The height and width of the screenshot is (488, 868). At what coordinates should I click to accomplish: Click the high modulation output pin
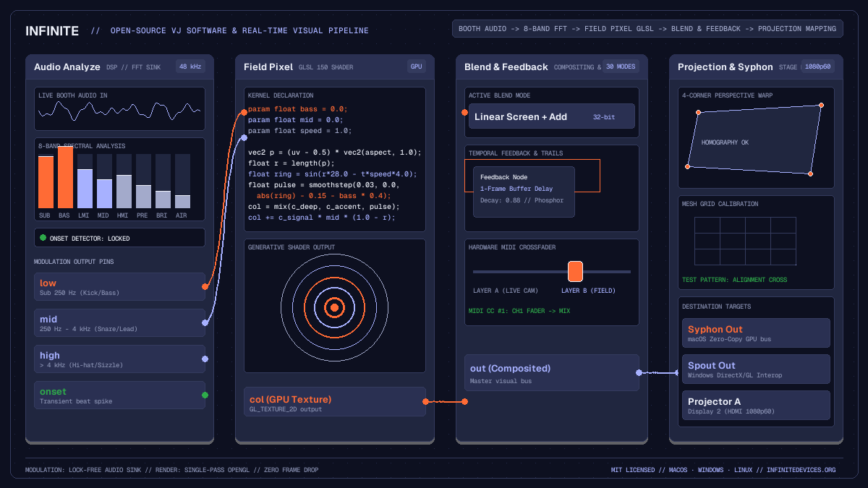click(x=119, y=359)
